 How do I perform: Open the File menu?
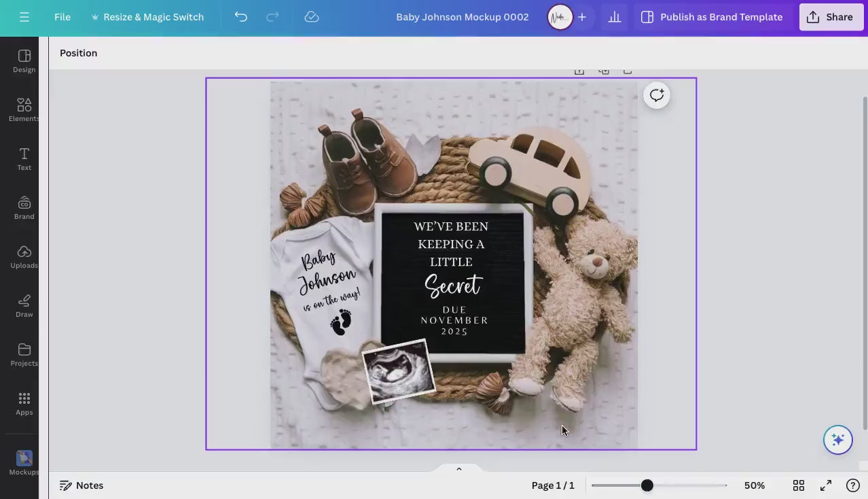coord(62,17)
